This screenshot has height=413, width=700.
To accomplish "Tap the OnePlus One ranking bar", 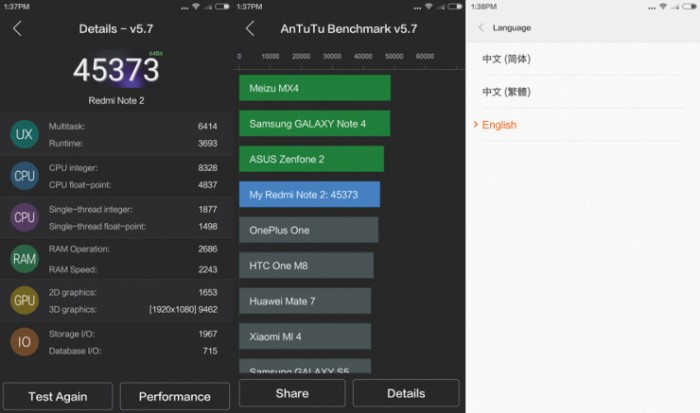I will [x=308, y=230].
